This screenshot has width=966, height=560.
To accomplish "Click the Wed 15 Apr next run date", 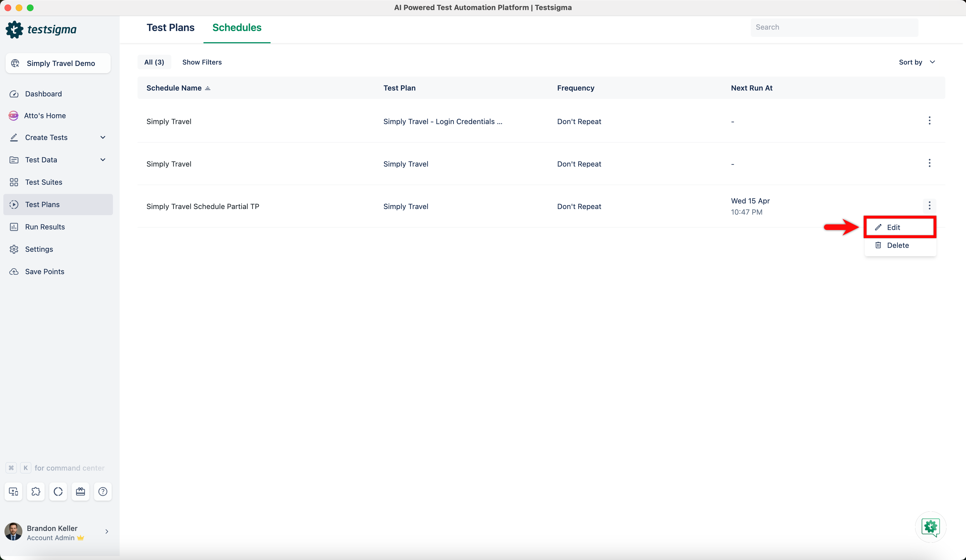I will (750, 201).
